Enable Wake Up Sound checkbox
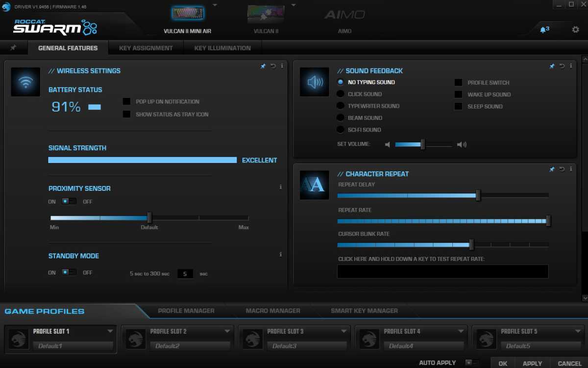Image resolution: width=588 pixels, height=368 pixels. (458, 94)
